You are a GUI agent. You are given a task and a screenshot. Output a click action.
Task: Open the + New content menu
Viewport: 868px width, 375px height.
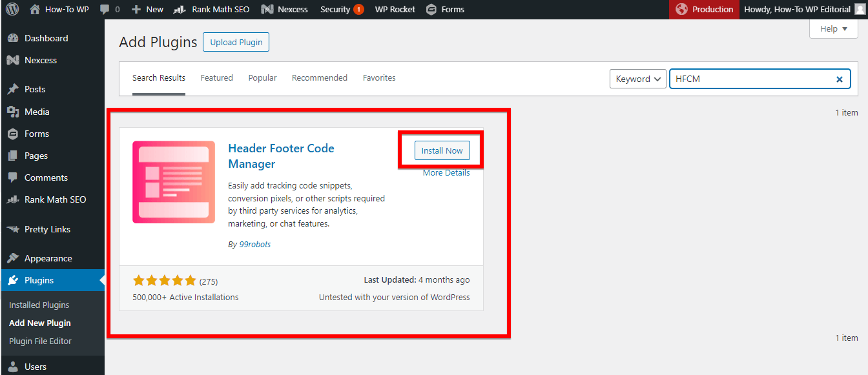click(148, 10)
